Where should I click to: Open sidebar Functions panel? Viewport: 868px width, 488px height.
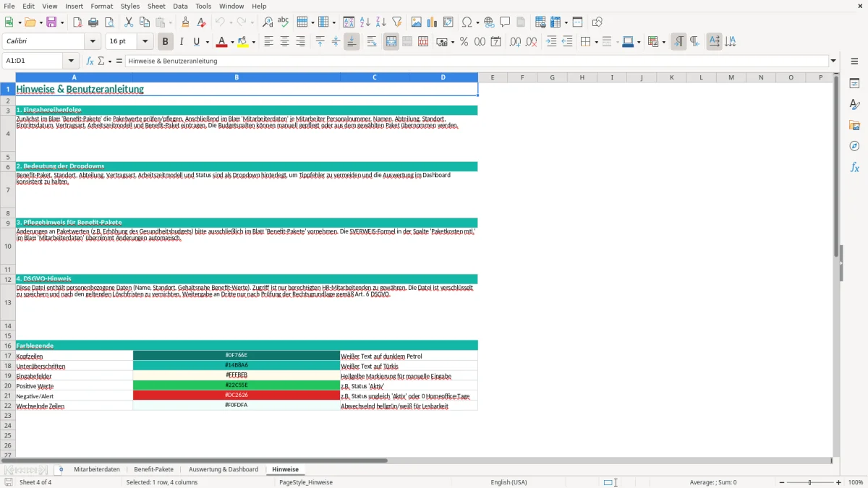[854, 167]
